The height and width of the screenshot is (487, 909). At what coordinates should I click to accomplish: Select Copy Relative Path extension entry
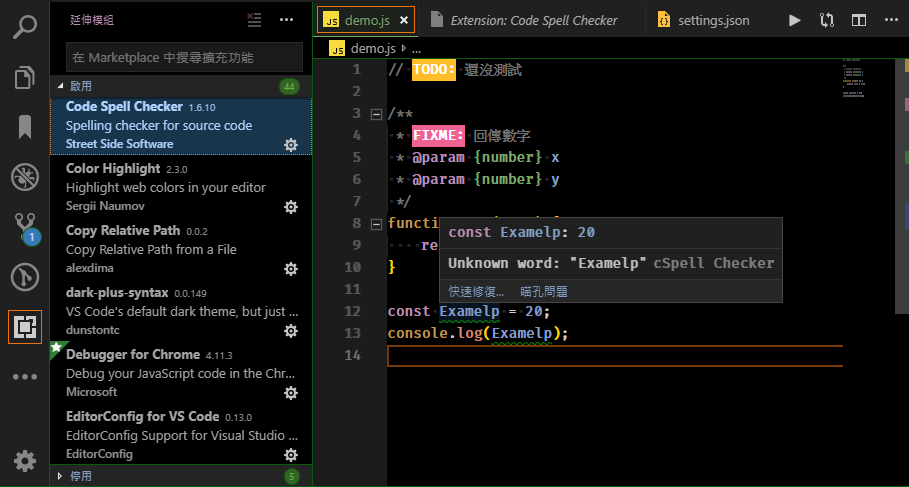181,248
